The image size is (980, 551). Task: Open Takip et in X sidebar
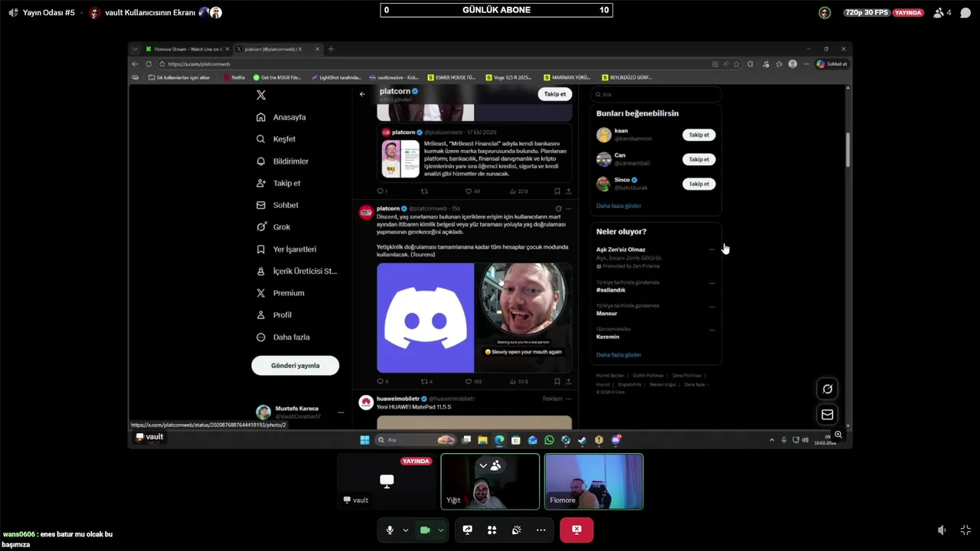tap(279, 184)
